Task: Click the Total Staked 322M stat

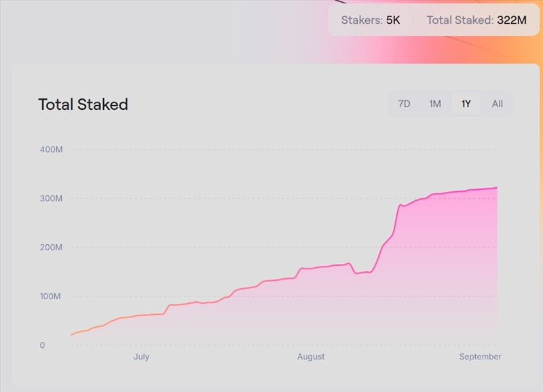Action: point(476,20)
